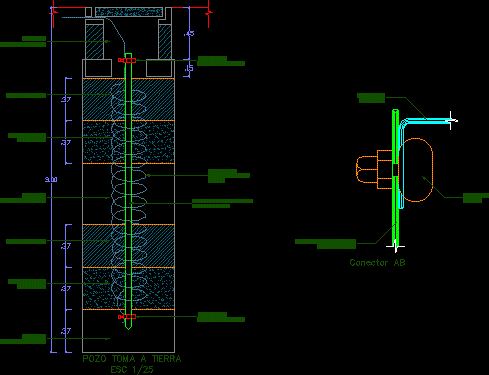Select the 'ESC 1/25' scale label
This screenshot has height=375, width=489.
[x=132, y=369]
